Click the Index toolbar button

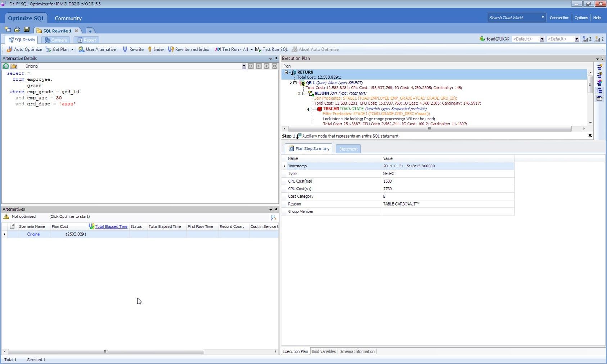point(156,49)
